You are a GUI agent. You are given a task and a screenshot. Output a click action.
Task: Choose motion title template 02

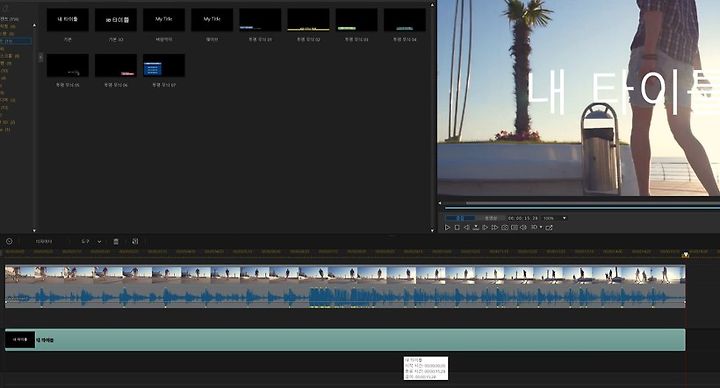coord(309,20)
